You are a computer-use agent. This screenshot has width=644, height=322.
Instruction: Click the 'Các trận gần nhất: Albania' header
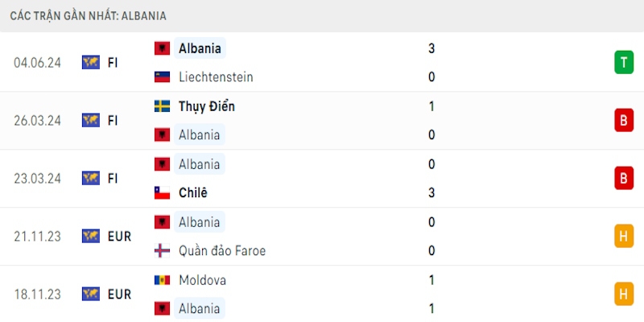tap(89, 15)
